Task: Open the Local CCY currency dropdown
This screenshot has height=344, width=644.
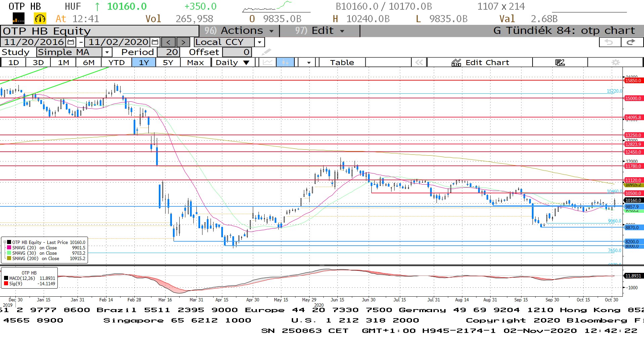Action: click(x=260, y=42)
